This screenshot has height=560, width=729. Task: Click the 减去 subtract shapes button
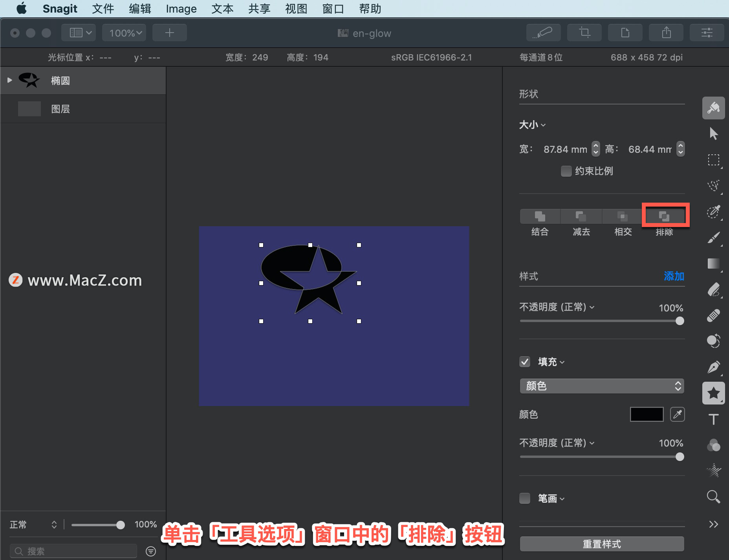[581, 216]
